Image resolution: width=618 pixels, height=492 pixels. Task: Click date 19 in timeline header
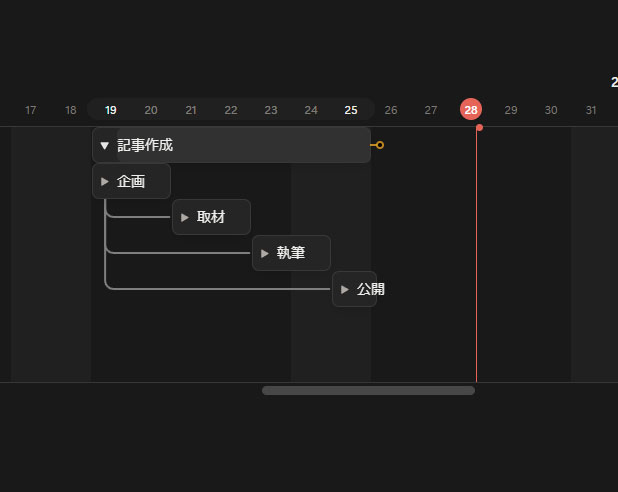pos(111,110)
